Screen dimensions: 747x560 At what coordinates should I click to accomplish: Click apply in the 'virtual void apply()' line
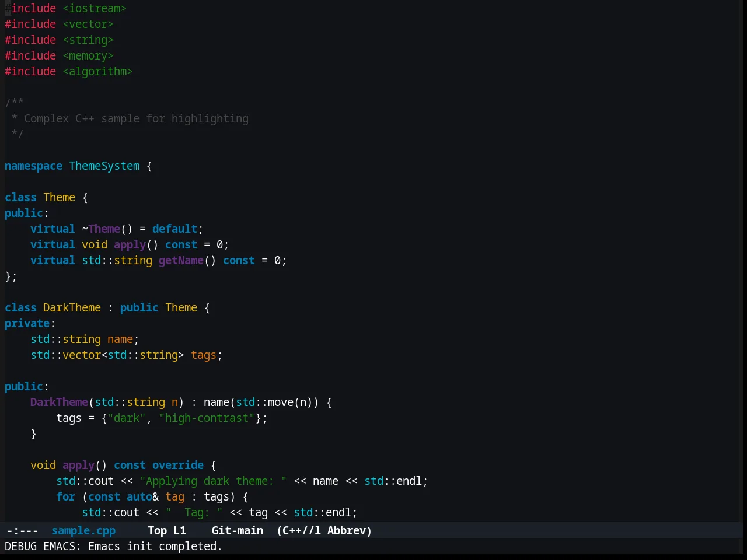click(x=130, y=244)
